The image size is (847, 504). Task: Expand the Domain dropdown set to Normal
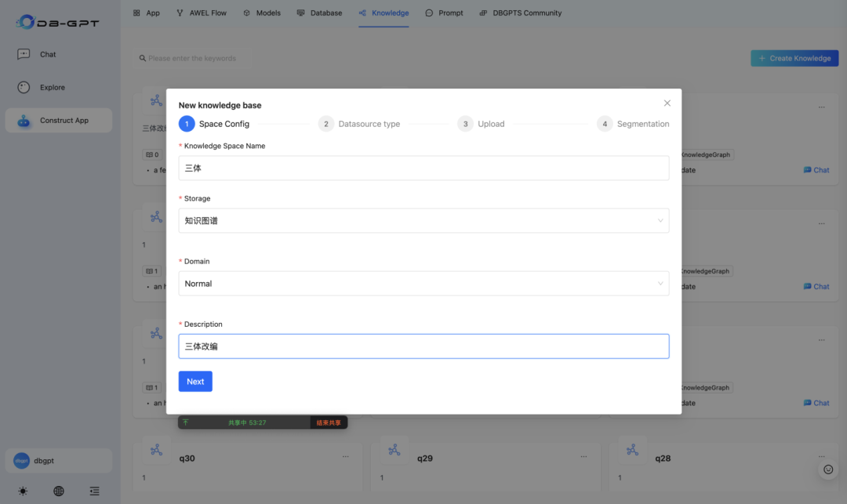[423, 284]
